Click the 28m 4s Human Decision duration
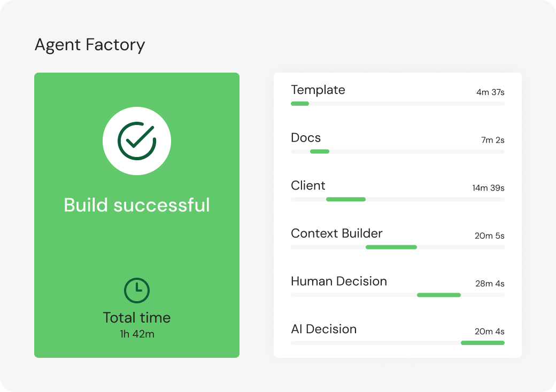556x392 pixels. [490, 283]
